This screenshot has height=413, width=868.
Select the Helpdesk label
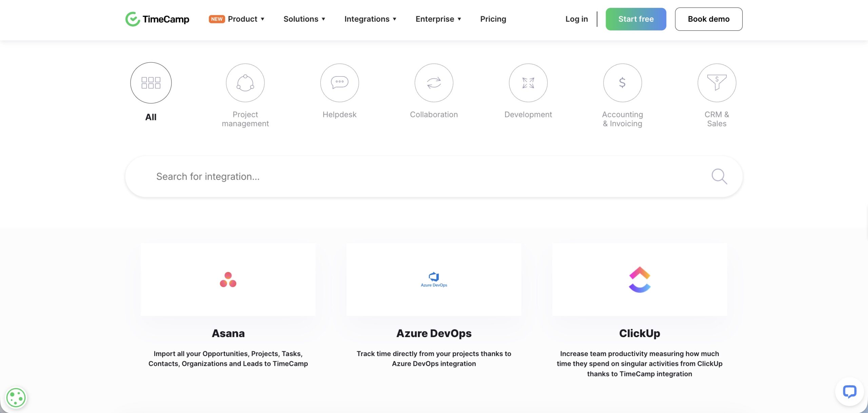339,115
